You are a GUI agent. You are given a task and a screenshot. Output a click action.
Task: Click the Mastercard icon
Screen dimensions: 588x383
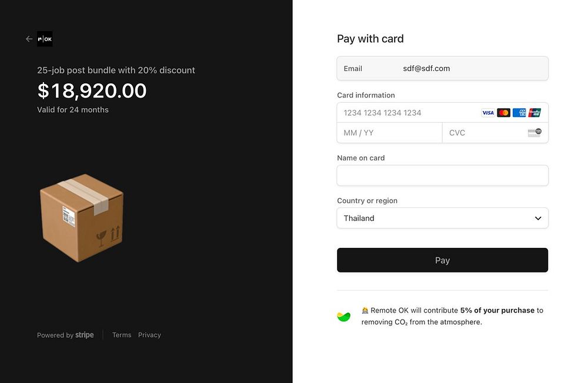click(x=503, y=113)
